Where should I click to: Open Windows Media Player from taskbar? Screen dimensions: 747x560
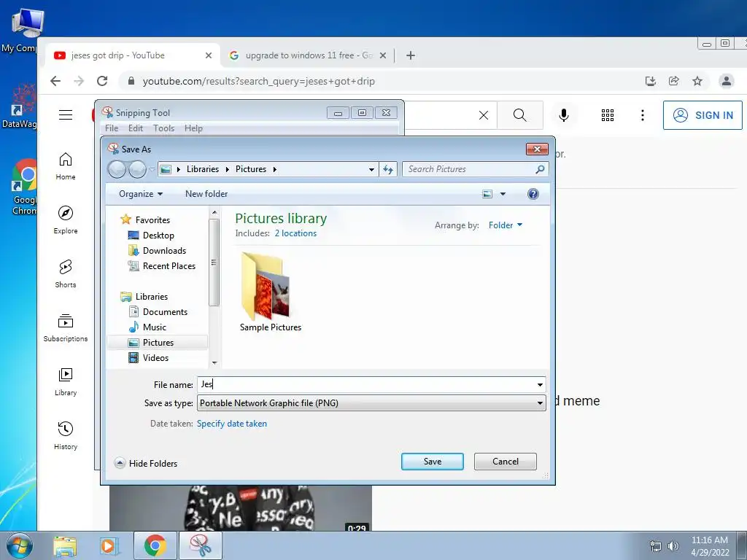[108, 545]
